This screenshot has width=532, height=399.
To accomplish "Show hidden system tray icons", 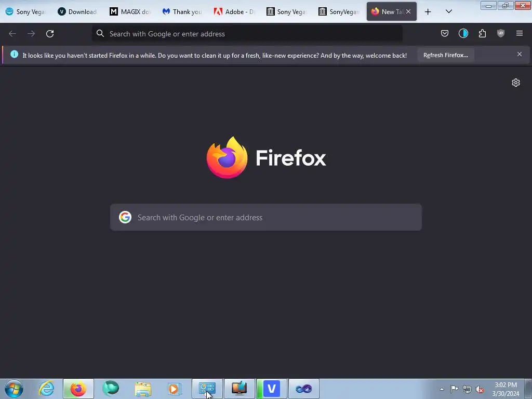I will click(x=442, y=389).
